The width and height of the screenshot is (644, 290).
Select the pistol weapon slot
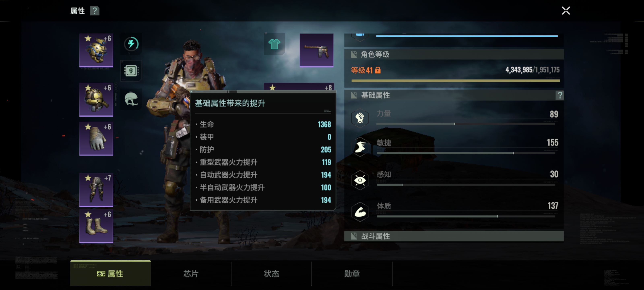[x=317, y=50]
